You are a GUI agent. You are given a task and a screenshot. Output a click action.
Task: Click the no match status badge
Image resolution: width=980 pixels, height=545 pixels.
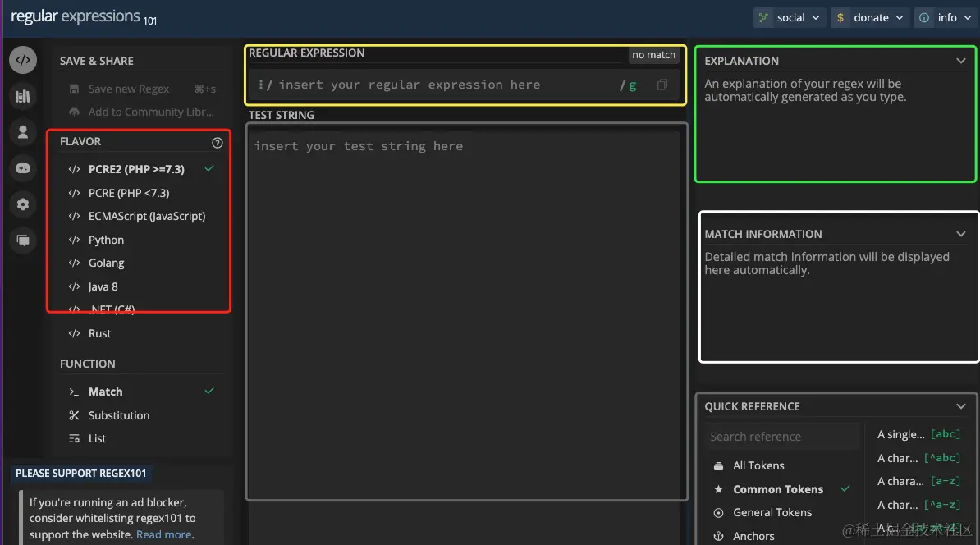654,55
